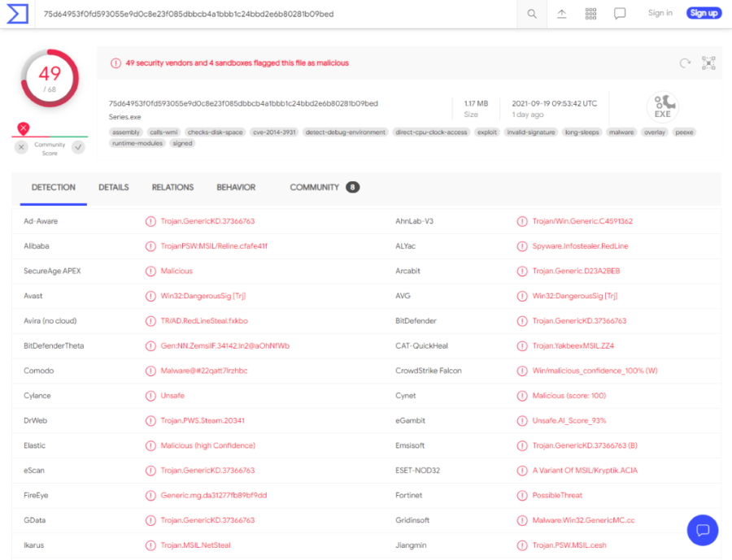Click the EXE file type icon

tap(662, 107)
